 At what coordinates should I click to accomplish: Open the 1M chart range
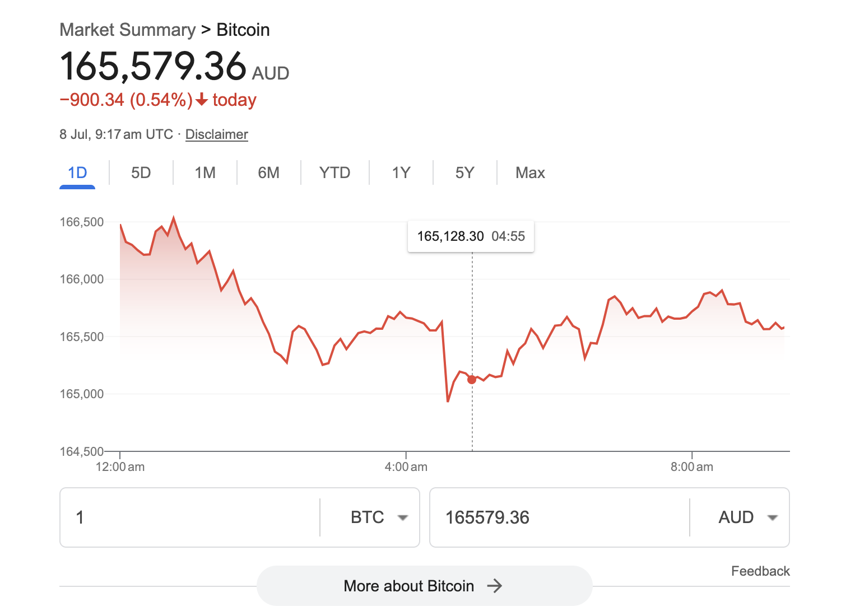205,172
